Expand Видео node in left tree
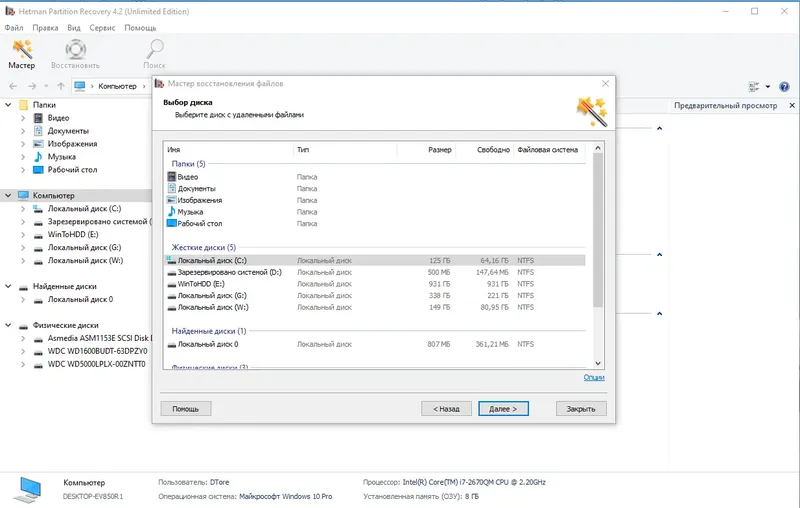 [23, 118]
